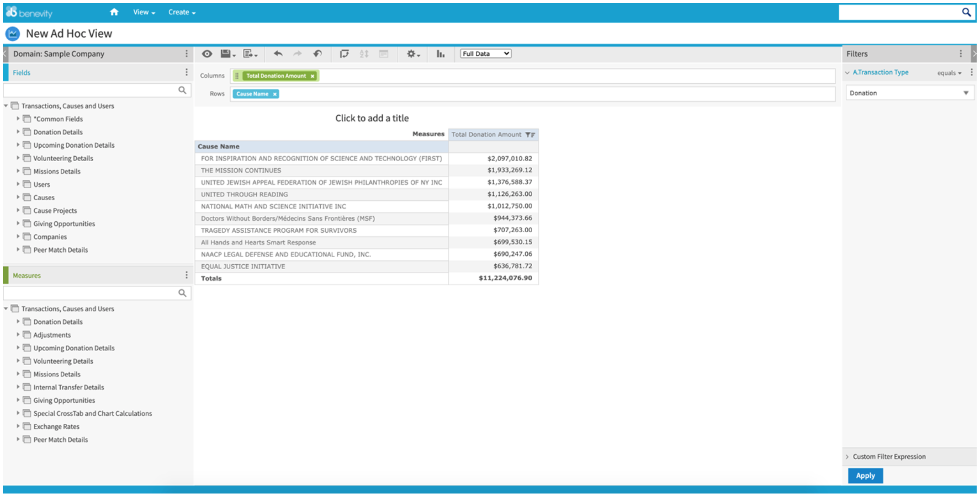
Task: Remove Total Donation Amount from Columns
Action: click(313, 76)
